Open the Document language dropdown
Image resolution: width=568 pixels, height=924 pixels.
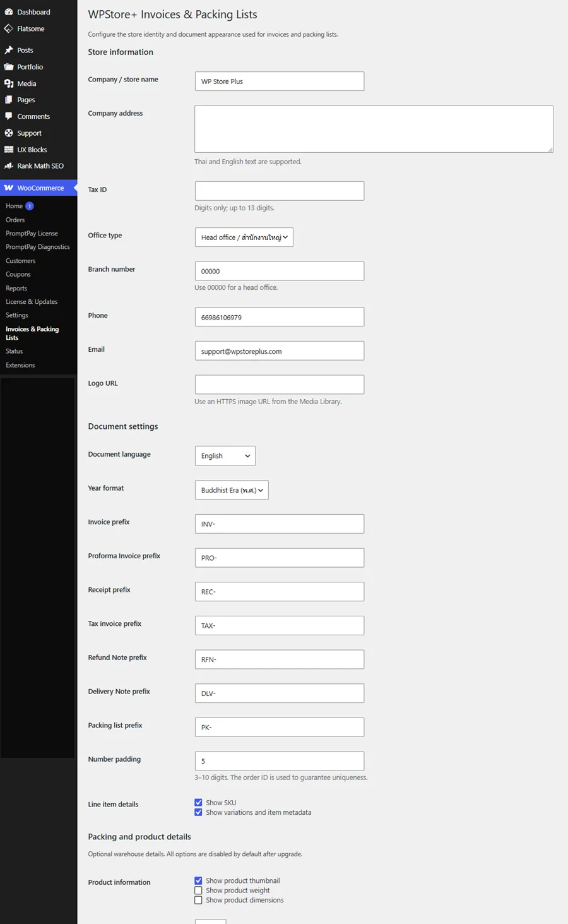point(225,456)
